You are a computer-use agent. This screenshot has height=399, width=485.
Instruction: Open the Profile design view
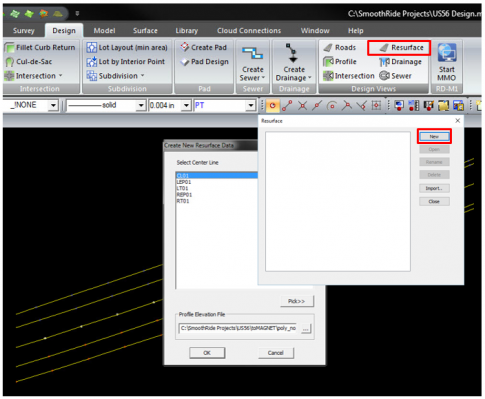(340, 62)
